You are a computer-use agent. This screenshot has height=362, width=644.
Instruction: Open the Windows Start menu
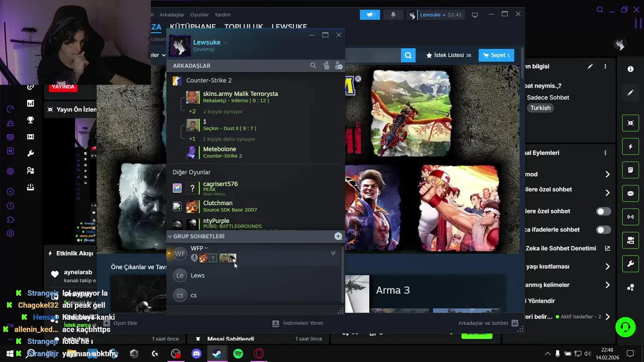tap(10, 354)
